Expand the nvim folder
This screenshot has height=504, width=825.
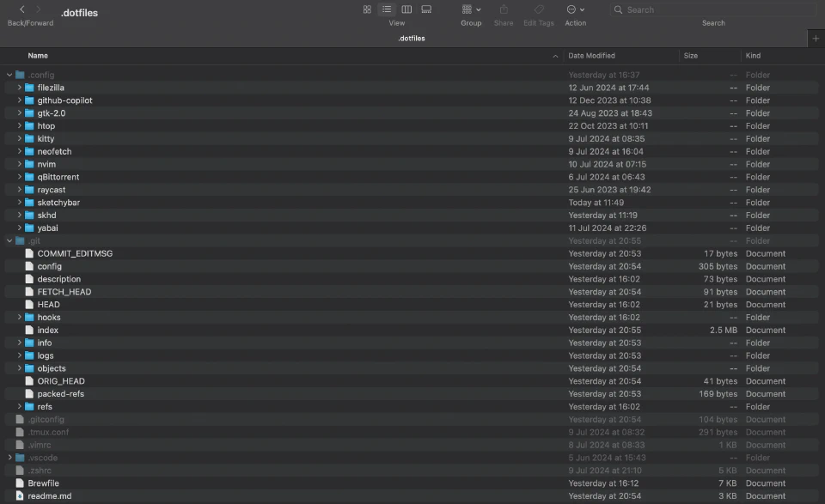20,164
